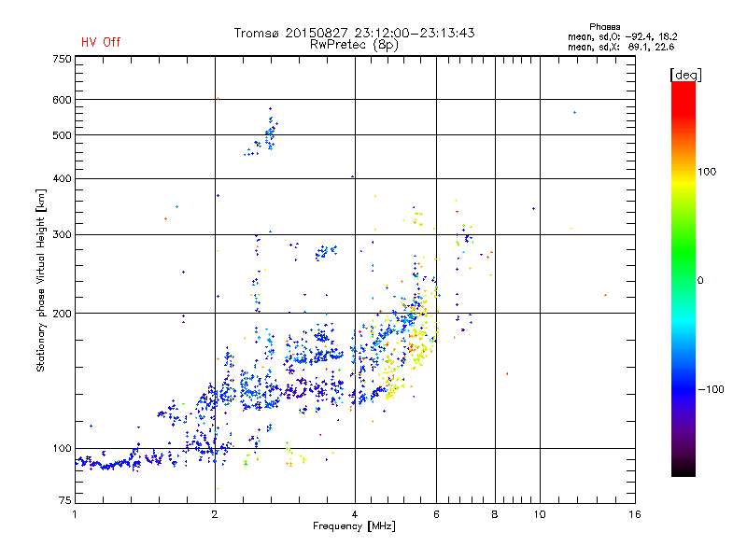747x560 pixels.
Task: Click the x-axis tick label '8'
Action: [x=495, y=514]
